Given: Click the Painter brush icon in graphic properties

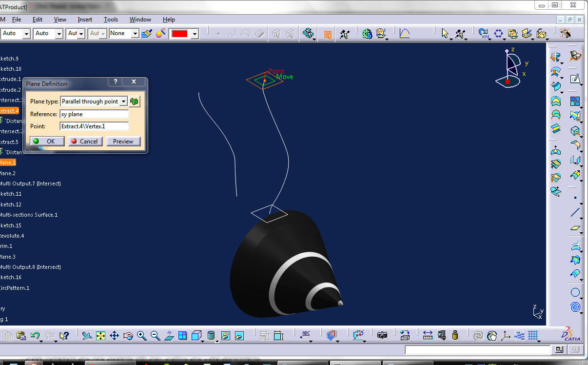Looking at the screenshot, I should [x=146, y=33].
